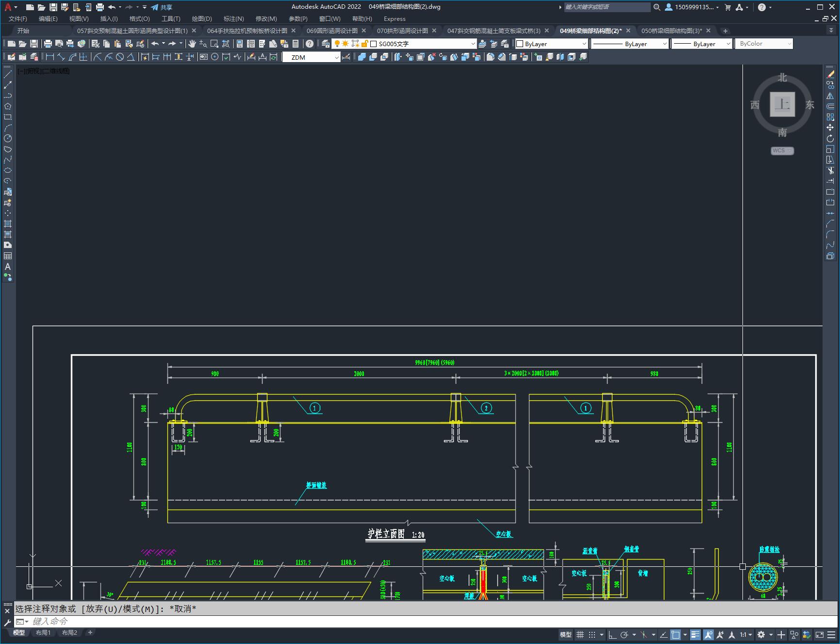Click the Move tool in the modify toolbar
Viewport: 840px width, 644px height.
tap(830, 128)
